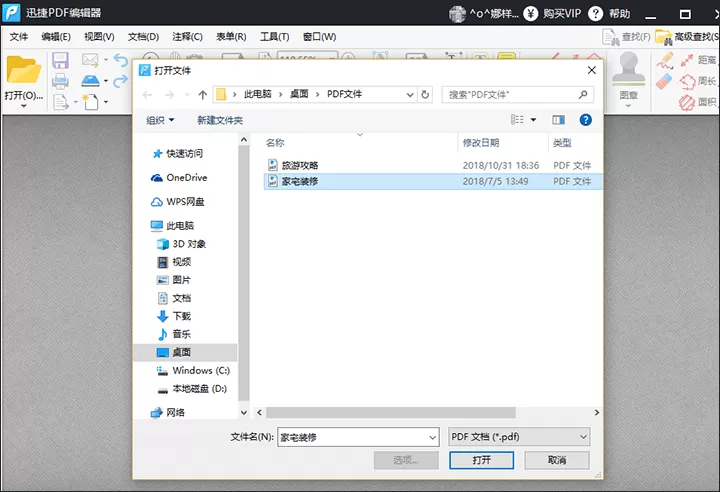Viewport: 720px width, 492px height.
Task: Click the blue help icon in the dialog
Action: tap(585, 120)
